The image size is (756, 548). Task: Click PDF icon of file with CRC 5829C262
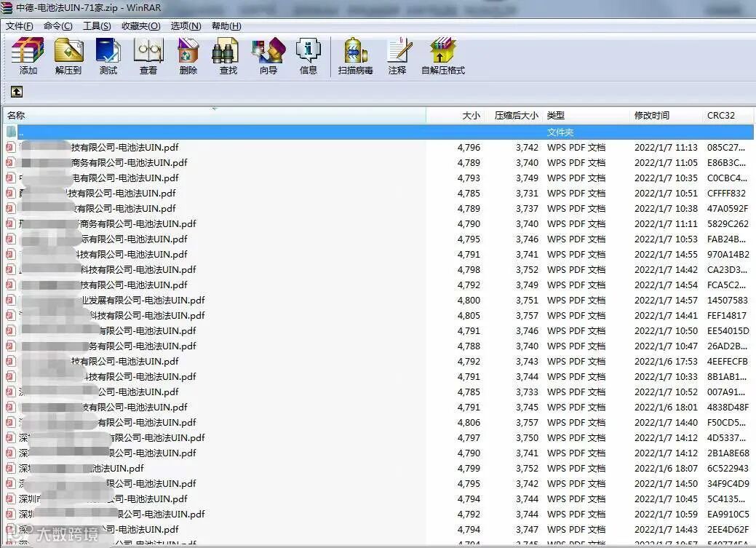click(10, 224)
